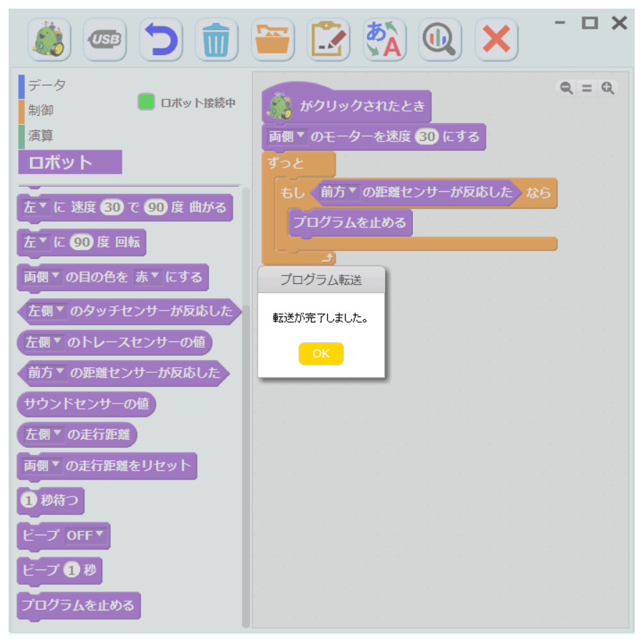Open 前方 dropdown on palette 距離センサー block
This screenshot has width=644, height=644.
click(46, 373)
